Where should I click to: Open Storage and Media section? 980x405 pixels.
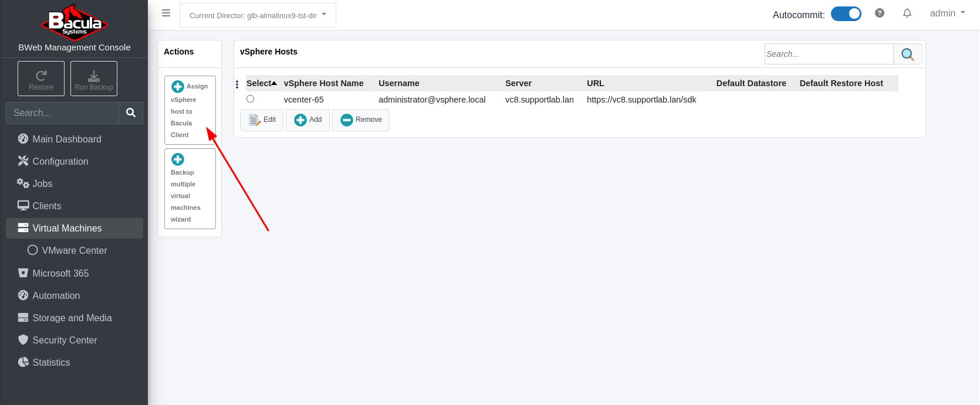(75, 318)
